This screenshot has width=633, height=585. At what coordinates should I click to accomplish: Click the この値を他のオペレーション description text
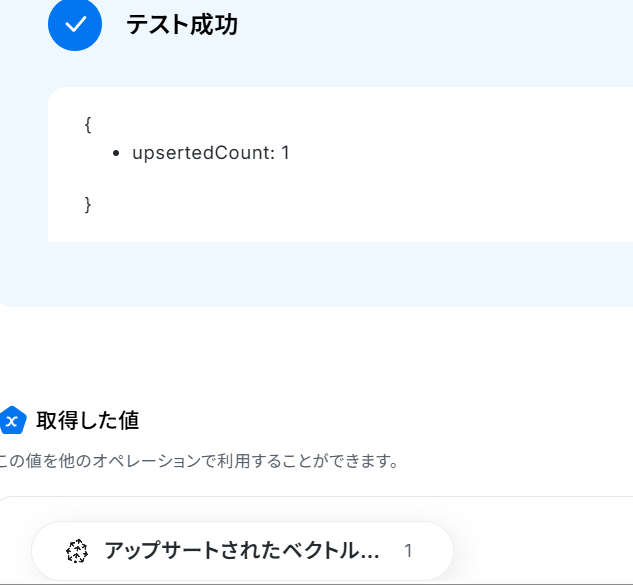coord(200,461)
